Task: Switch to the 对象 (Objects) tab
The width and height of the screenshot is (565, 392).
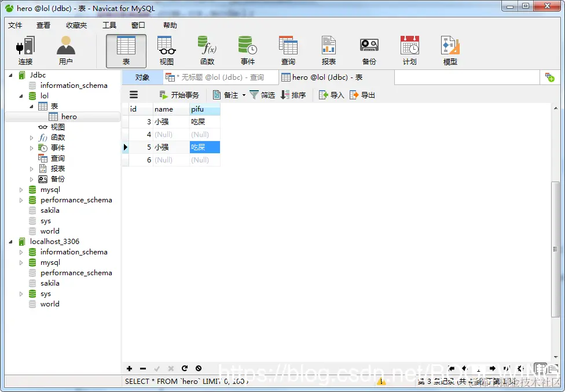Action: [142, 77]
